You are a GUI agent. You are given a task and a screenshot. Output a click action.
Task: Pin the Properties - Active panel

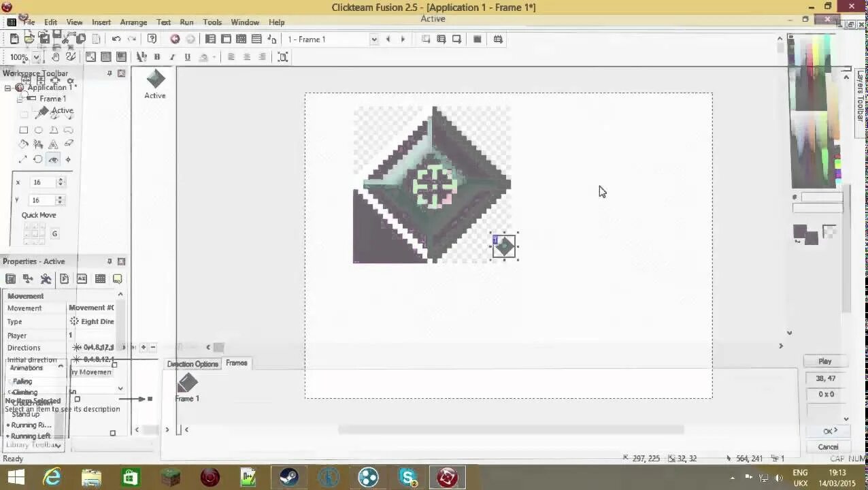click(x=109, y=261)
